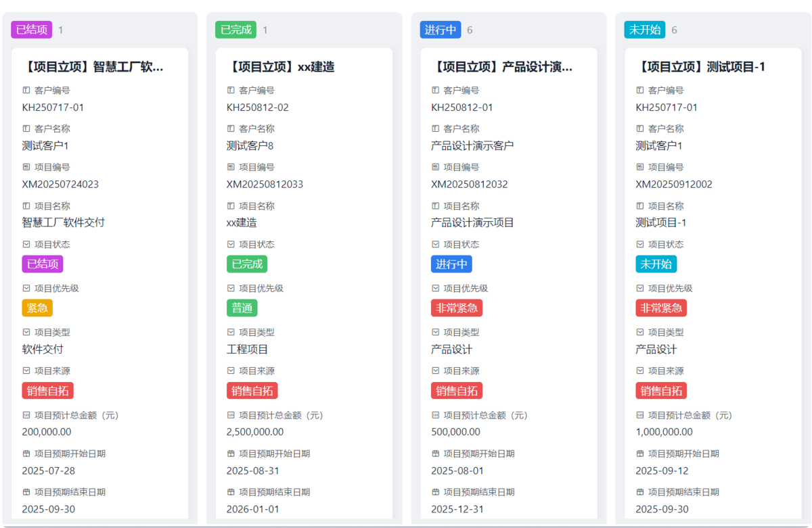The width and height of the screenshot is (812, 528).
Task: Click the 已完成 column header tag
Action: tap(236, 30)
